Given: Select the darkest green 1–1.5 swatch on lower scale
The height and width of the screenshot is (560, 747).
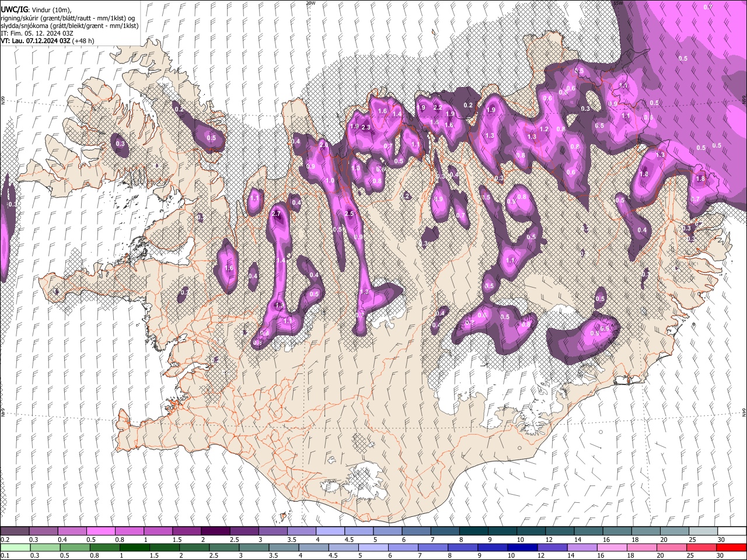Looking at the screenshot, I should click(135, 547).
